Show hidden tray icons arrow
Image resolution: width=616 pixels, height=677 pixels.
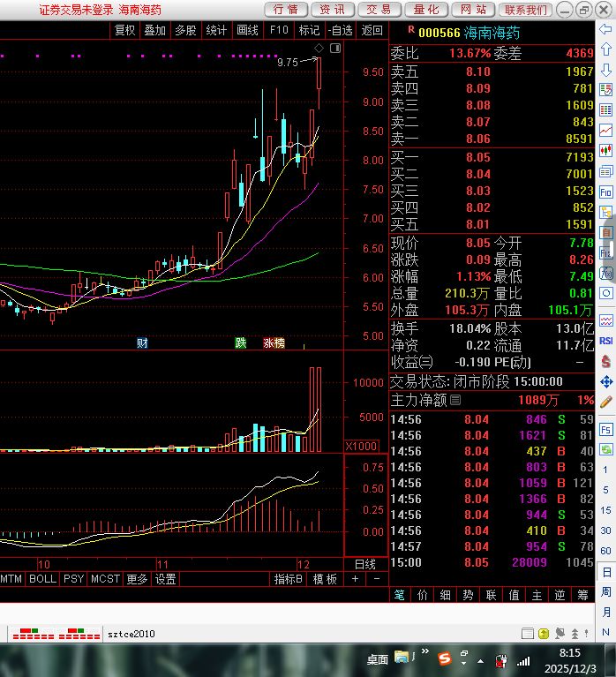pos(480,661)
